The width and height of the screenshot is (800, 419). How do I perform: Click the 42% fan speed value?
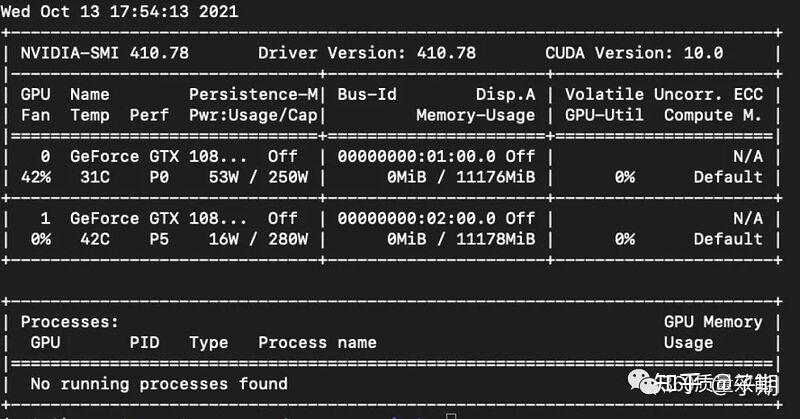point(36,177)
